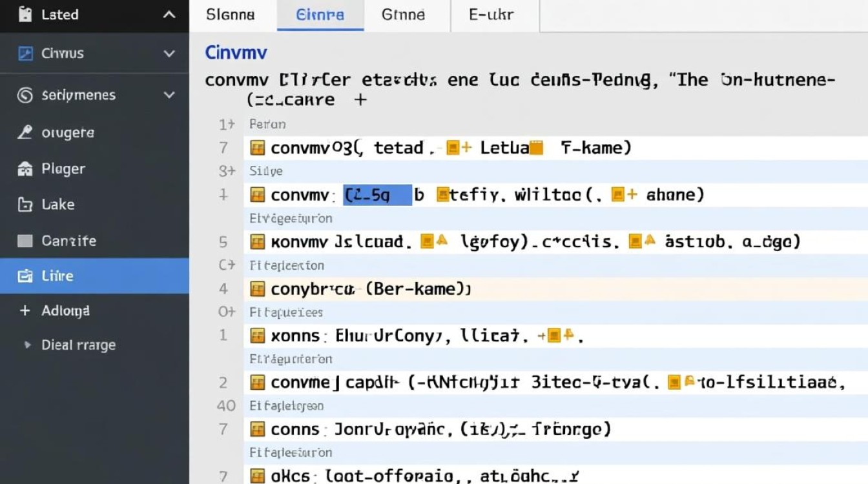Screen dimensions: 868x484
Task: Select the xonns Ehur row
Action: [556, 336]
